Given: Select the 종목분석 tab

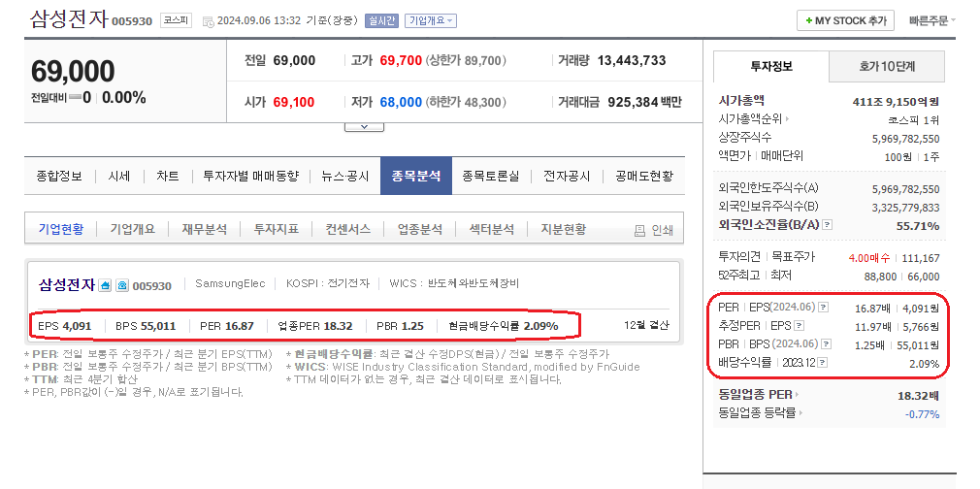Looking at the screenshot, I should pyautogui.click(x=416, y=176).
